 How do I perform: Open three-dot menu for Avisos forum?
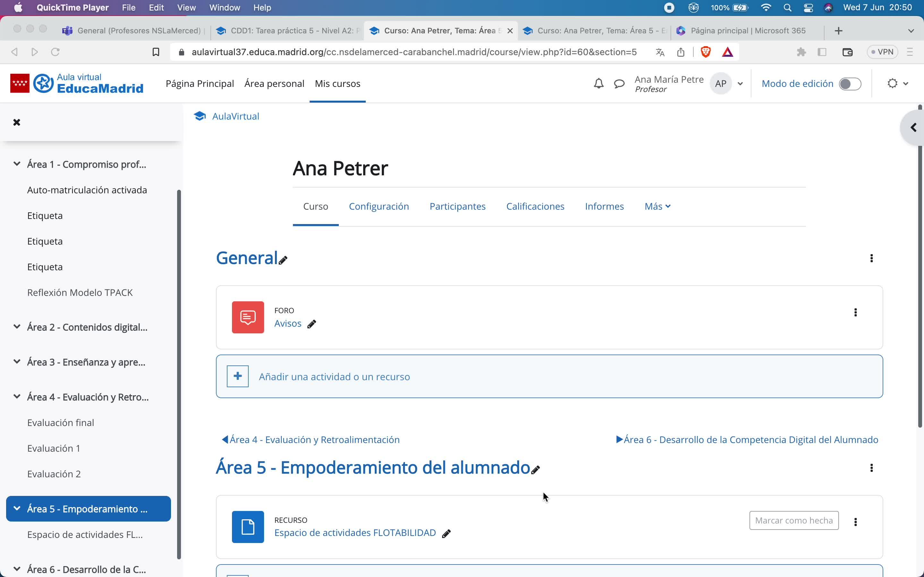coord(855,313)
